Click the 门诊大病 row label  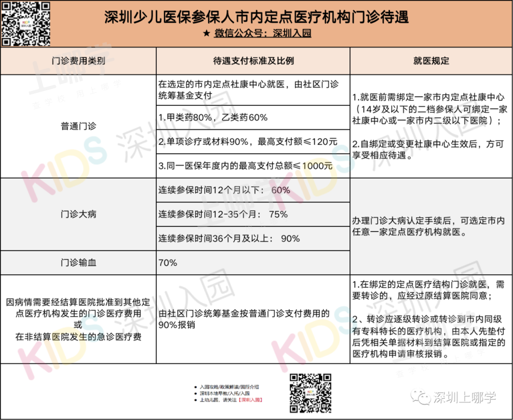[78, 214]
